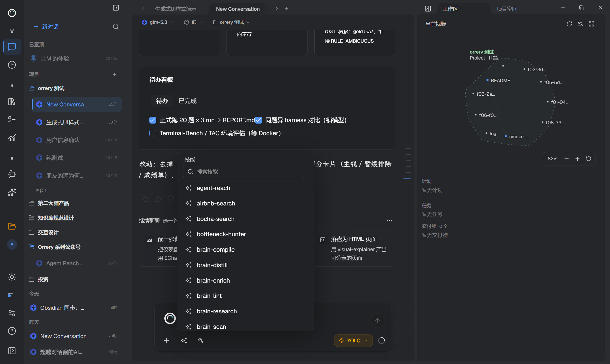
Task: Toggle the right workspace panel icon
Action: tap(428, 9)
